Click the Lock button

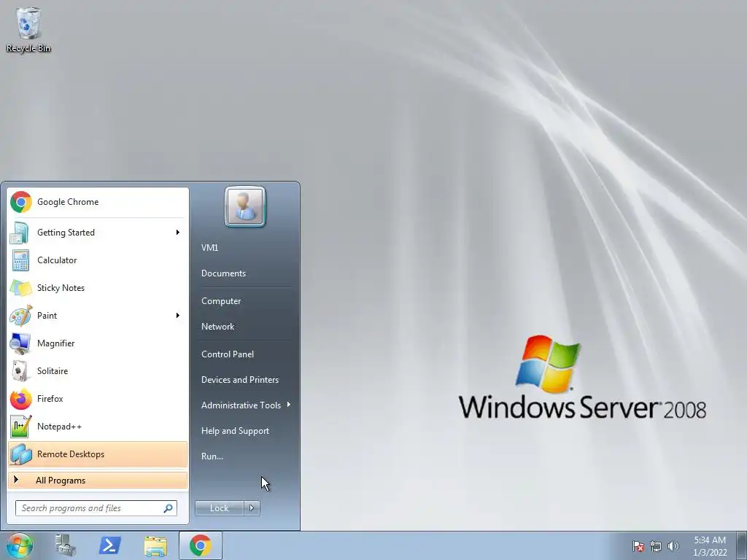[219, 508]
